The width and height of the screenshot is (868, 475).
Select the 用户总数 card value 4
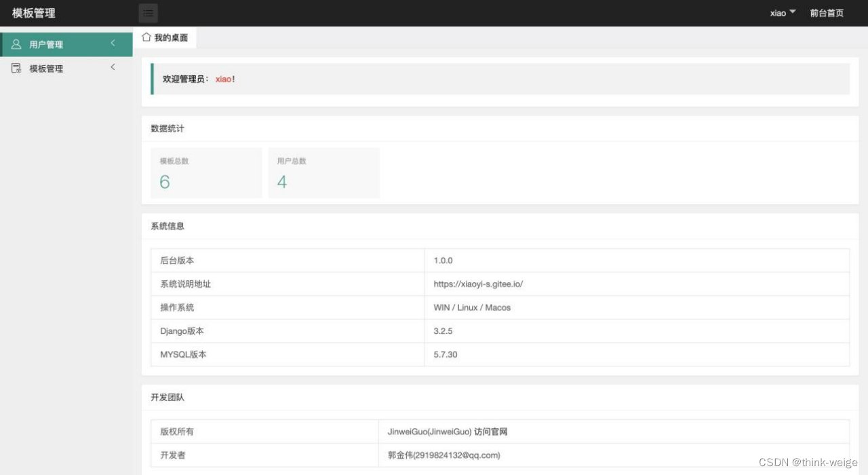[x=282, y=182]
